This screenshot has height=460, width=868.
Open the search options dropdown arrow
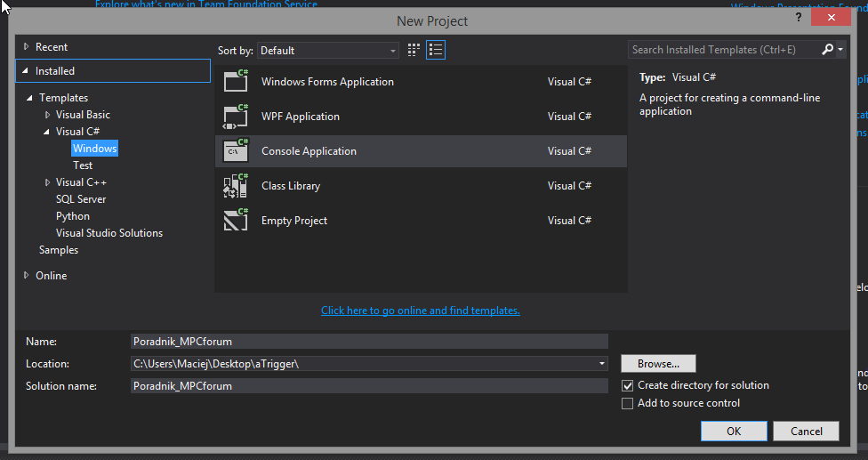point(840,49)
